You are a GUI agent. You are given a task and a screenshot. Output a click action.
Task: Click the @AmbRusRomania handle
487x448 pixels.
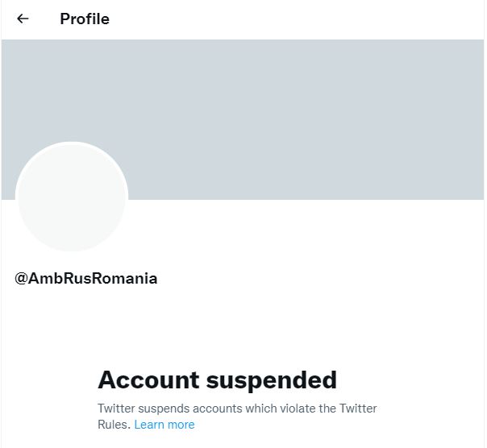(86, 279)
